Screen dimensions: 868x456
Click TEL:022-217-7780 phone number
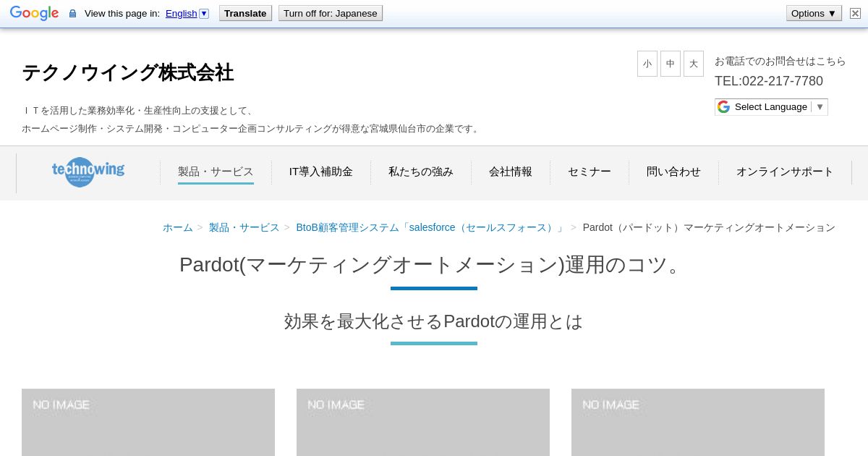[769, 81]
